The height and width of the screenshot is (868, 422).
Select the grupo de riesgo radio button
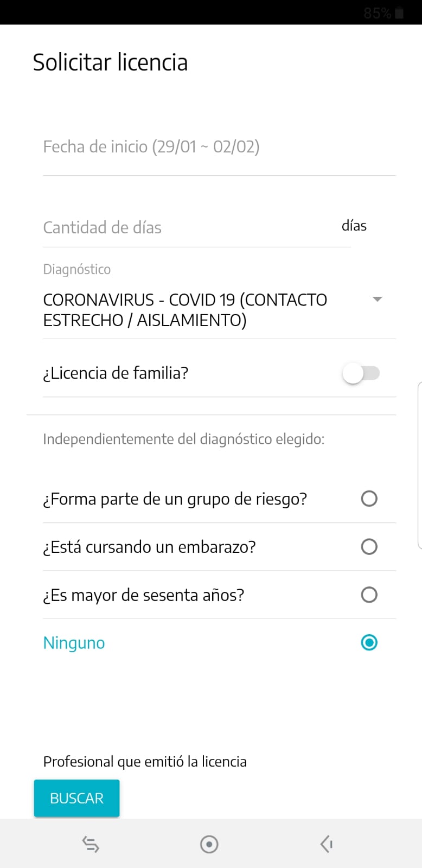[x=369, y=499]
